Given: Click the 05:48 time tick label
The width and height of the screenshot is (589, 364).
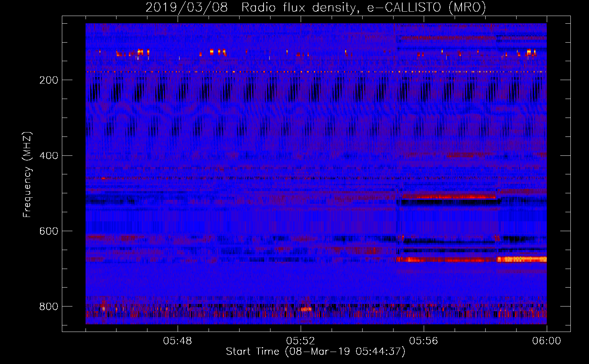Looking at the screenshot, I should point(178,341).
